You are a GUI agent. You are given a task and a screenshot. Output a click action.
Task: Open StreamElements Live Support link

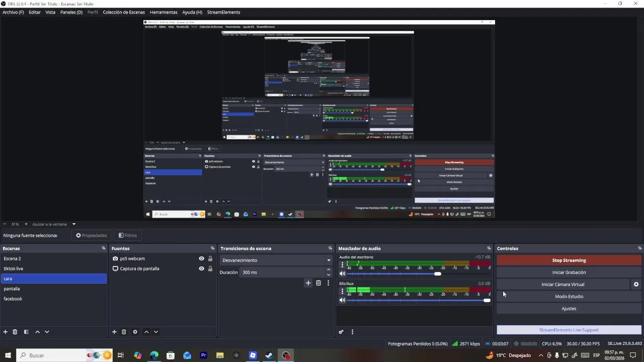click(569, 330)
